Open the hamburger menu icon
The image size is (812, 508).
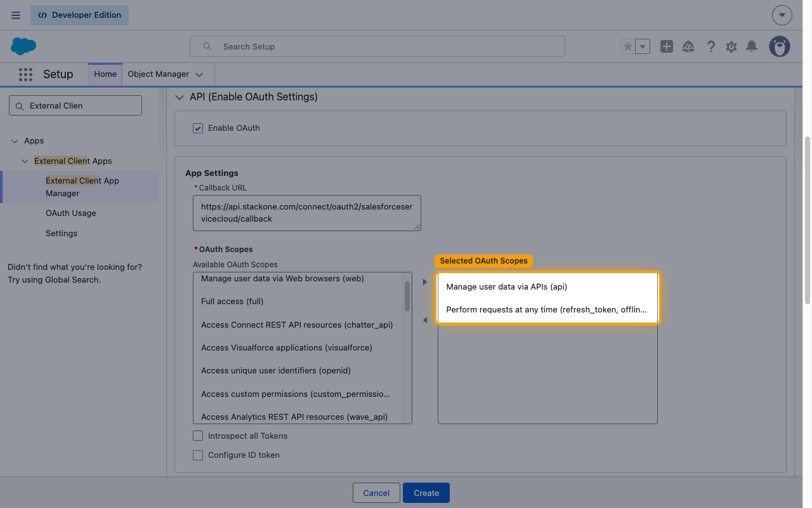click(x=16, y=15)
